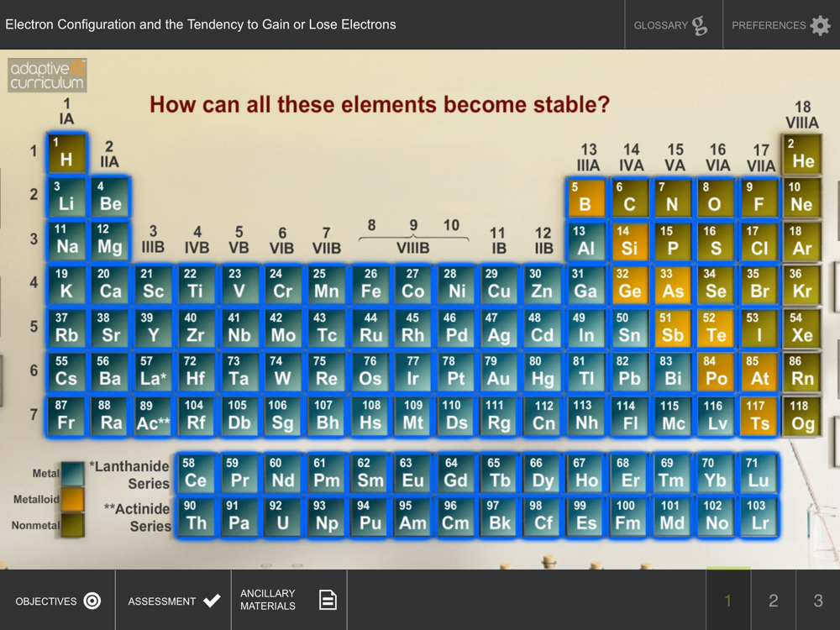
Task: Click the Actinium (Ac**) tile
Action: [153, 417]
